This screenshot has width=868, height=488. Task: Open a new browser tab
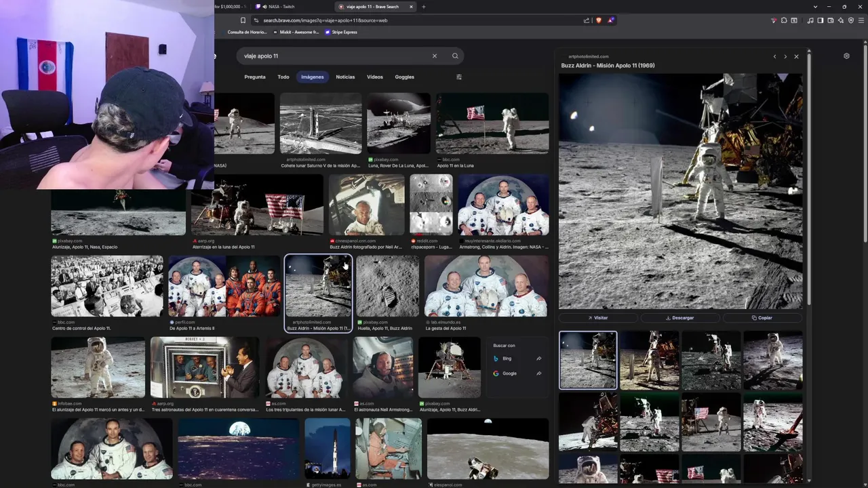(424, 7)
